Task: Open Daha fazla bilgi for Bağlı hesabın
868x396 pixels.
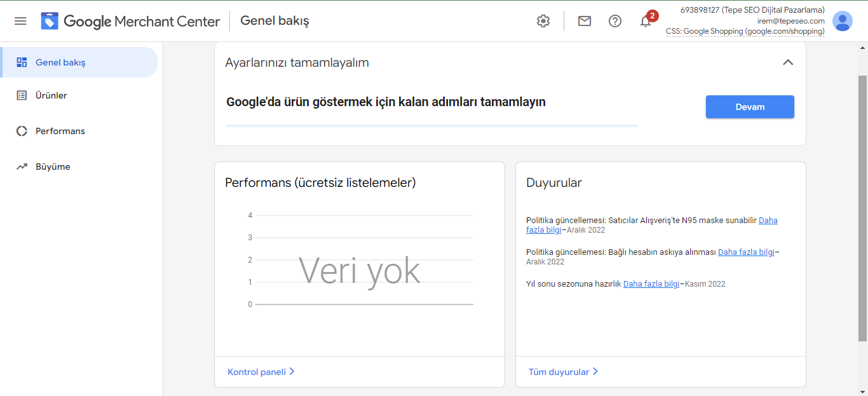Action: tap(746, 252)
